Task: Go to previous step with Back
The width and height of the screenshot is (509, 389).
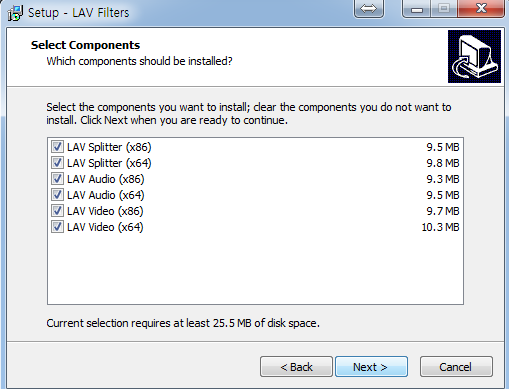Action: (x=296, y=367)
